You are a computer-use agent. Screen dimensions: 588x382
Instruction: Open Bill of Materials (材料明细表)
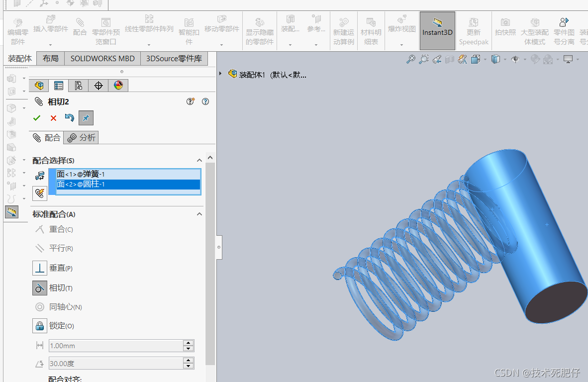[x=371, y=31]
